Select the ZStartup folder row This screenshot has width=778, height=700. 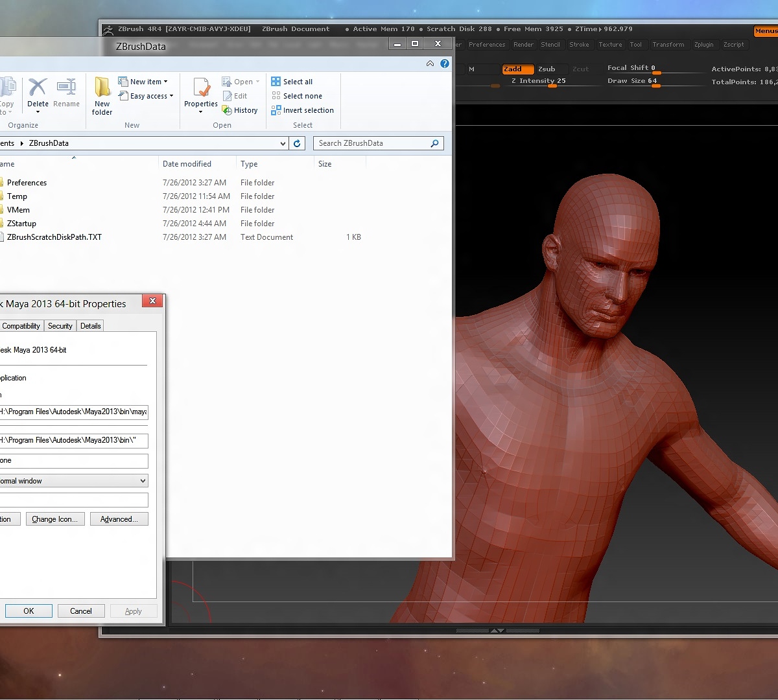[183, 224]
